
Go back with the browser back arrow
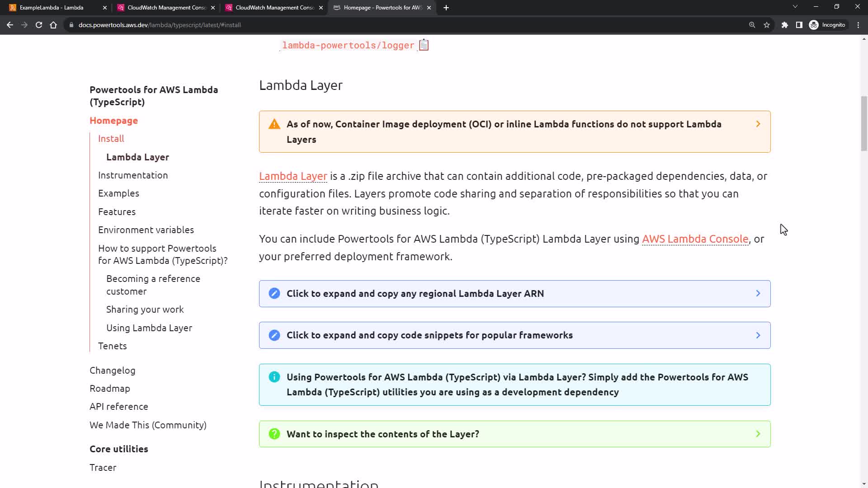pos(10,25)
